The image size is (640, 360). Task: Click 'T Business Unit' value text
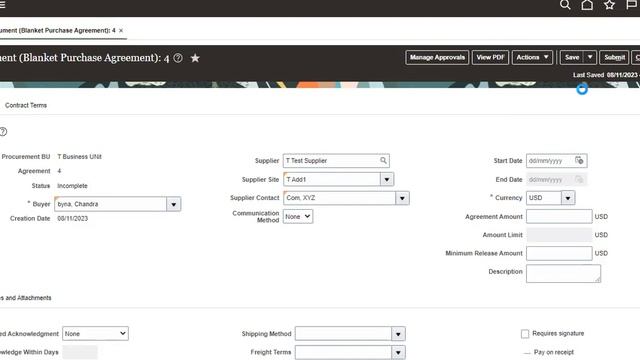[80, 157]
